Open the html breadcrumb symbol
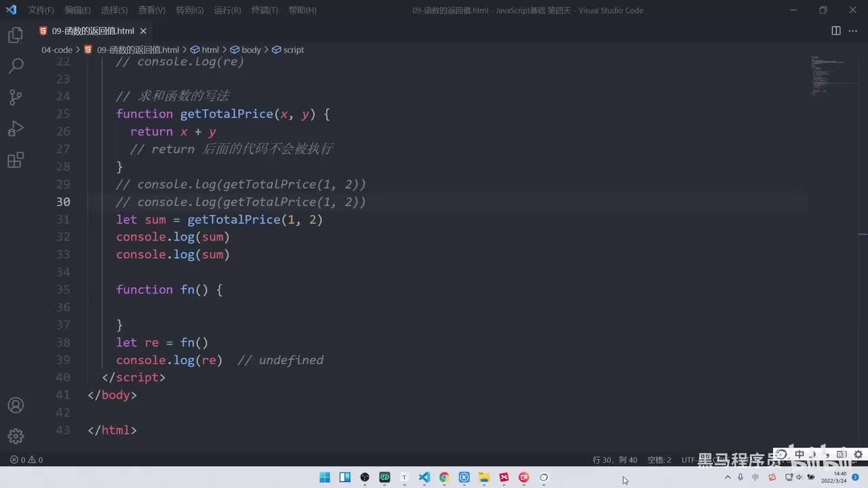 (x=205, y=49)
